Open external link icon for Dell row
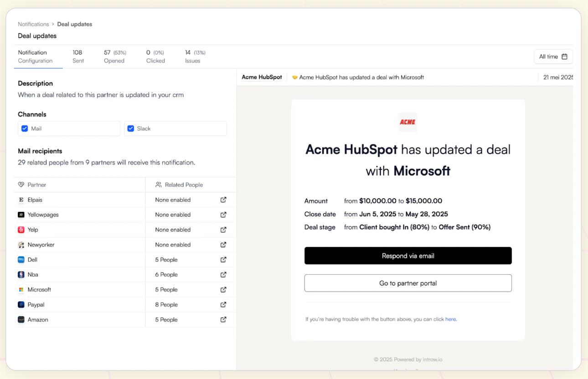 (223, 260)
